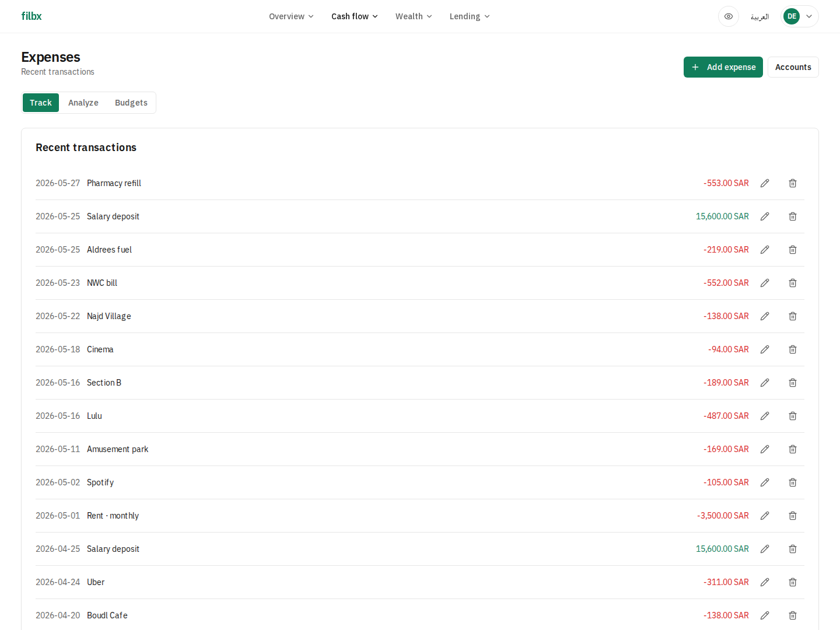Edit the Rent monthly transaction
Image resolution: width=840 pixels, height=630 pixels.
click(765, 516)
